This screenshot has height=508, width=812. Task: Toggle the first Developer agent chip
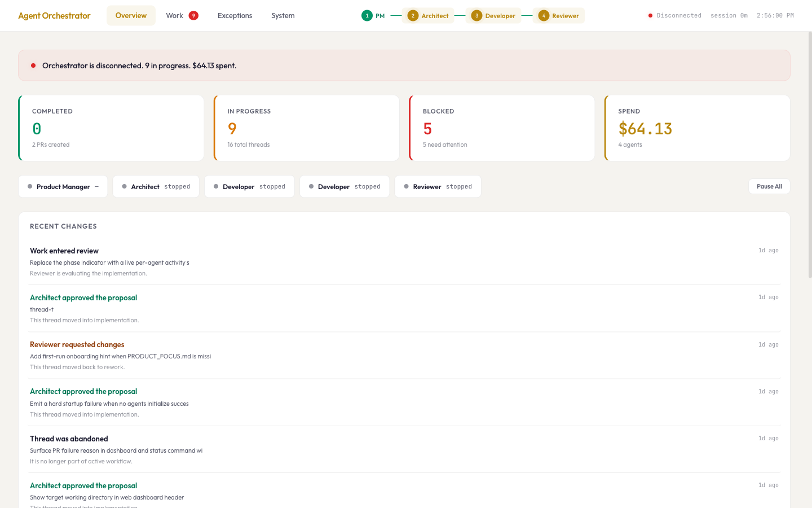(249, 186)
